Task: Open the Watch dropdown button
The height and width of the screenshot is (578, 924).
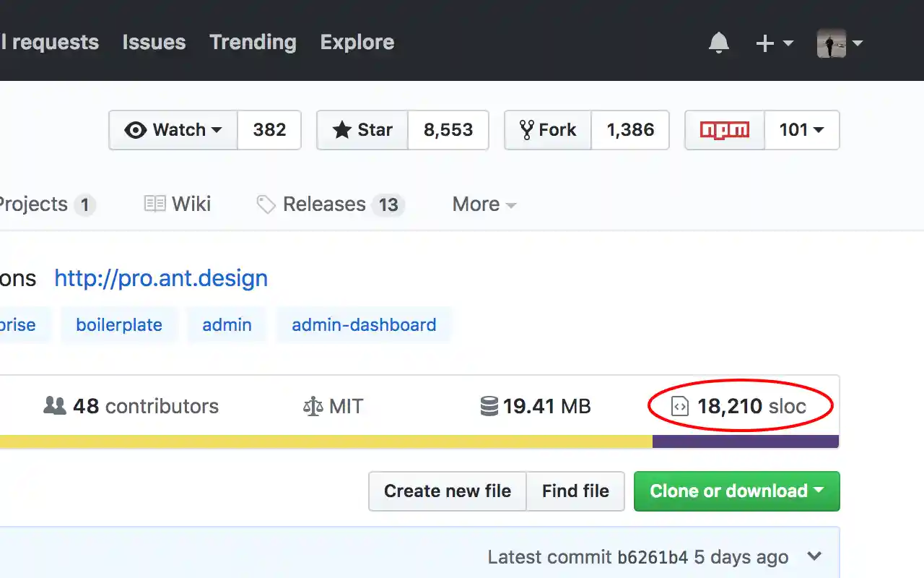Action: (173, 130)
